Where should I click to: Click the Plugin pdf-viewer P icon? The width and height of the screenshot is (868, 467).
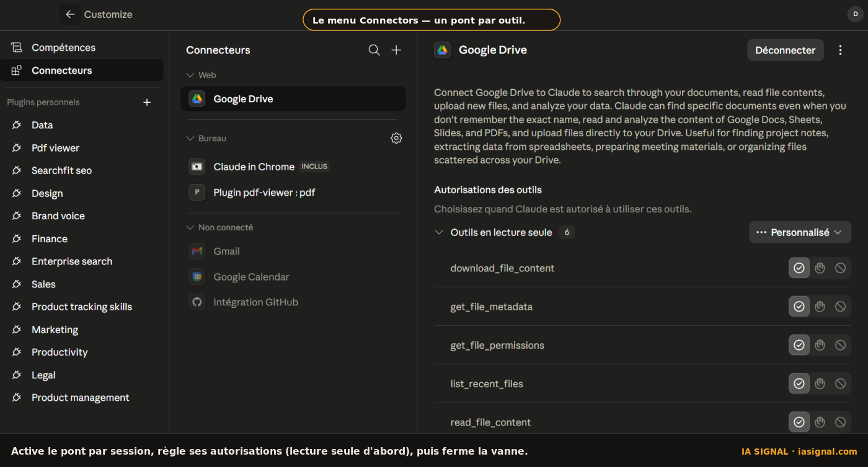pyautogui.click(x=197, y=193)
